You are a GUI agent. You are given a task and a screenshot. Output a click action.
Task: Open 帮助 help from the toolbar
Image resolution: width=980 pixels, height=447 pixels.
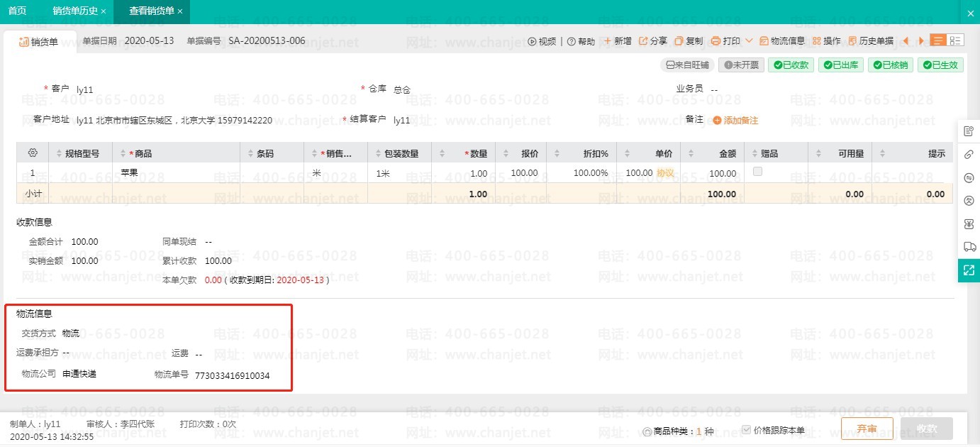pos(581,41)
